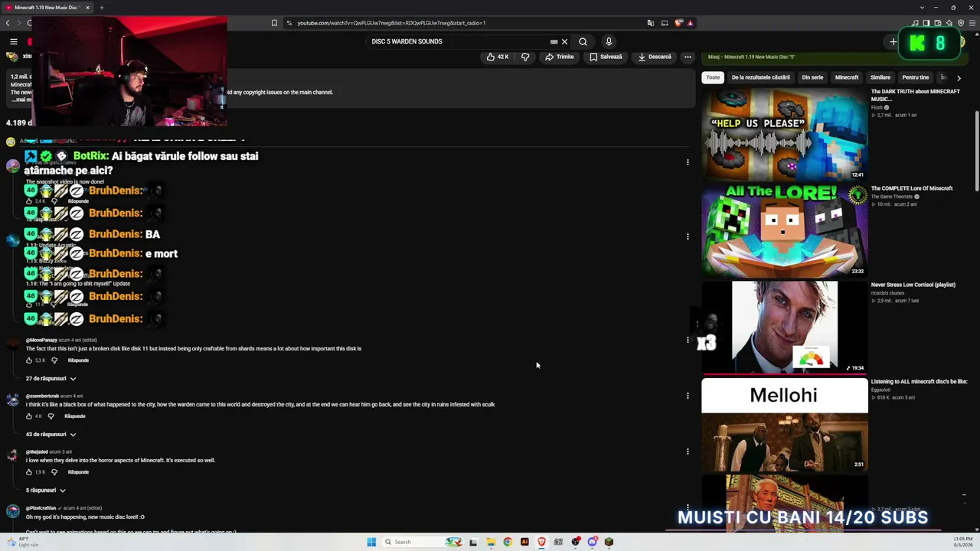The height and width of the screenshot is (551, 980).
Task: Open the Windows Start menu
Action: click(x=371, y=542)
